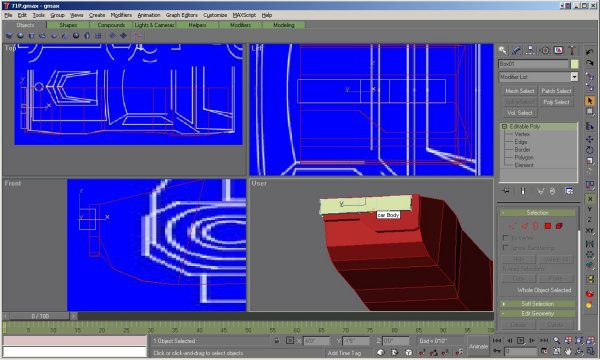The height and width of the screenshot is (360, 600).
Task: Open the Utilities hammer panel
Action: tap(572, 50)
